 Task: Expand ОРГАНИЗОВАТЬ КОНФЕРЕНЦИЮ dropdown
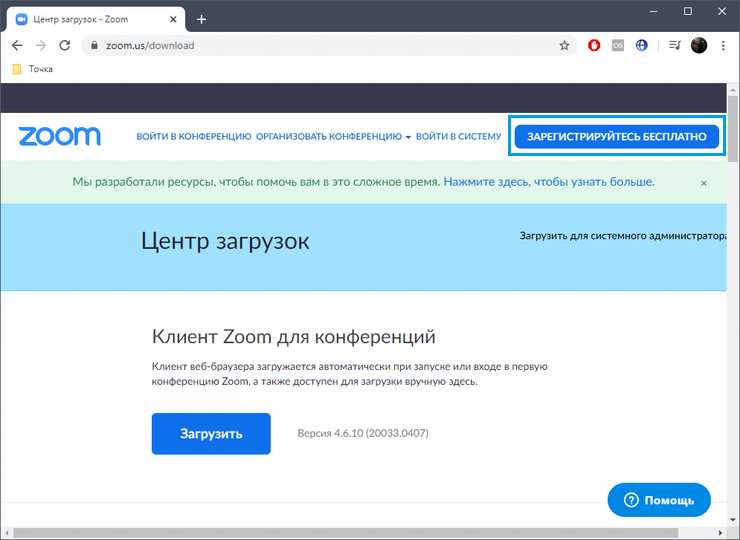(x=333, y=136)
